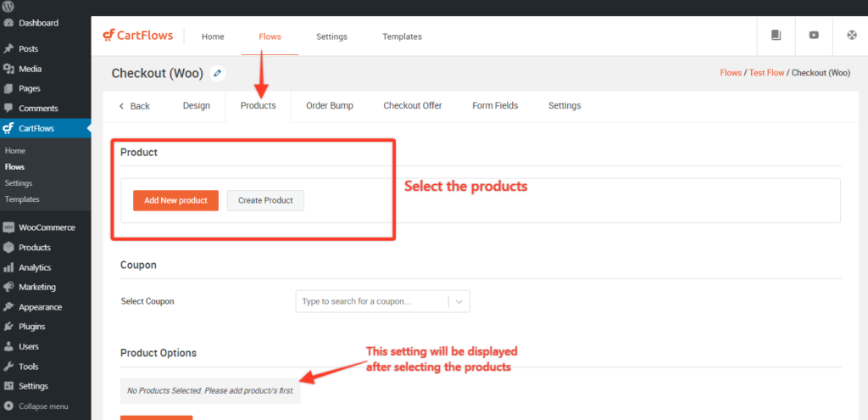Open the Checkout Offer tab
The image size is (868, 420).
pos(413,105)
